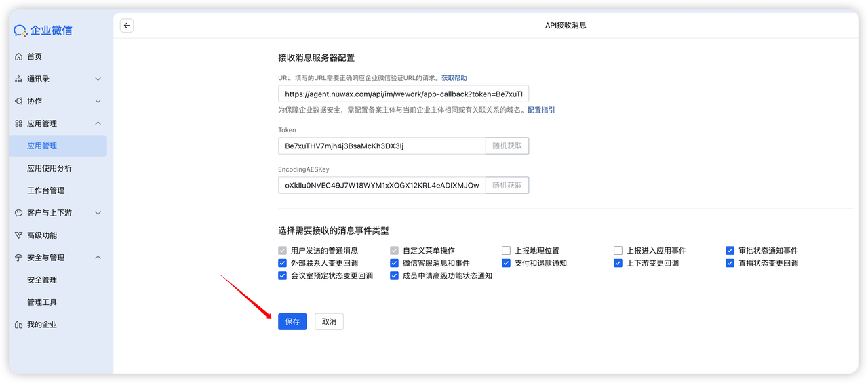
Task: Click the 取消 button
Action: point(330,321)
